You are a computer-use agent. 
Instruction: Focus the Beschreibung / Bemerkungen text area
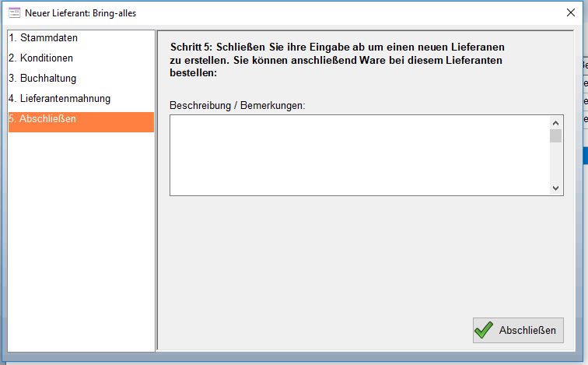360,156
